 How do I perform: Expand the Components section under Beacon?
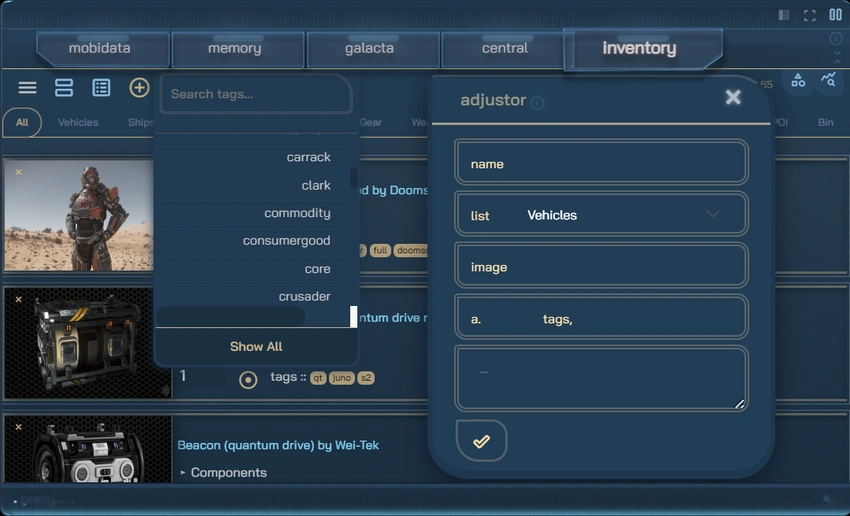tap(222, 473)
